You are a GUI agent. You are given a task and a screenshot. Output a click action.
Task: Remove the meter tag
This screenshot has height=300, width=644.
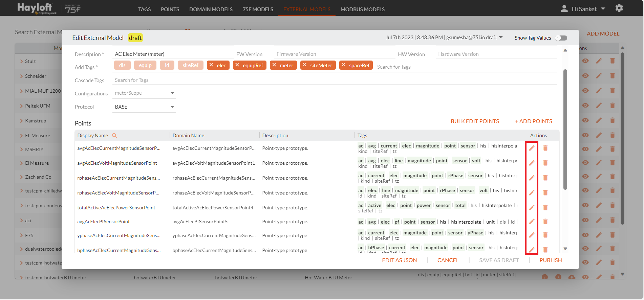pos(274,65)
